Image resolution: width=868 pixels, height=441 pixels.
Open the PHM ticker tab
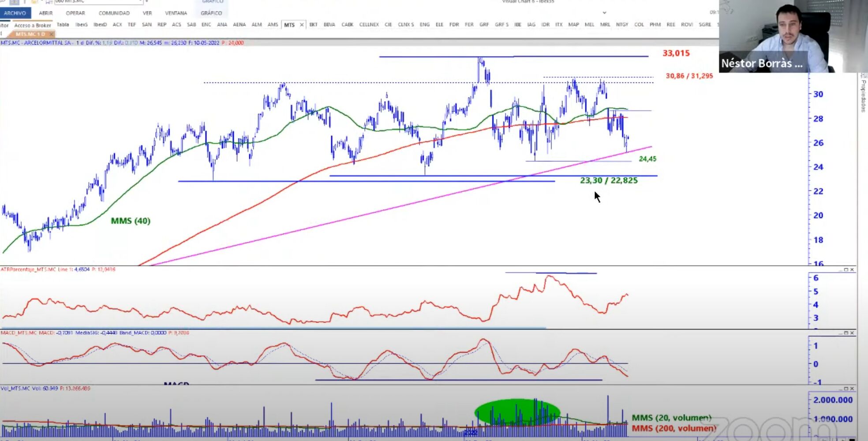655,25
